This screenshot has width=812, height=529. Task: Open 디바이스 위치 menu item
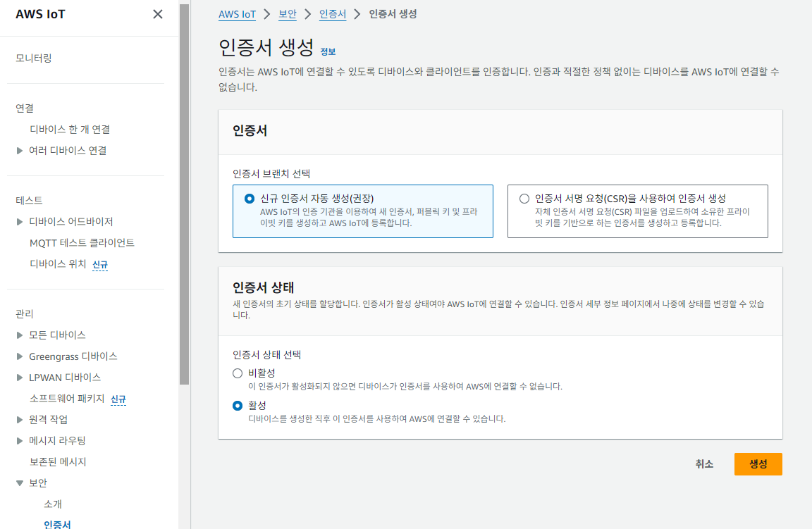point(58,264)
